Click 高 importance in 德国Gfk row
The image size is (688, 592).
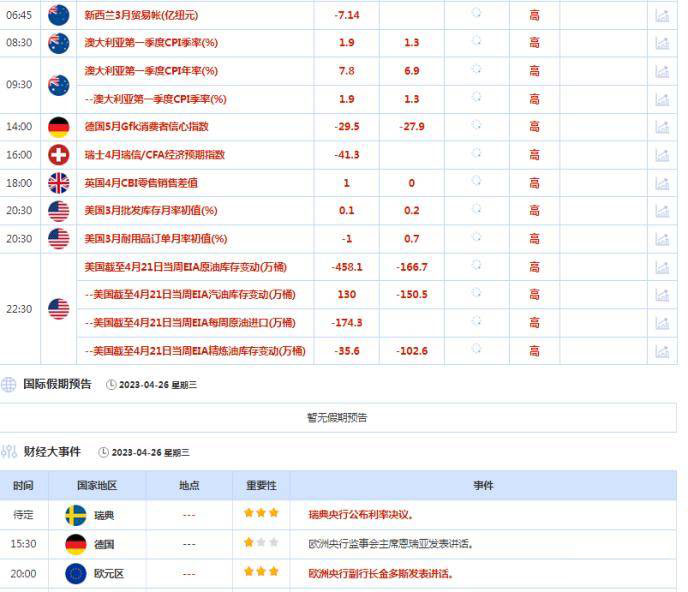[534, 127]
